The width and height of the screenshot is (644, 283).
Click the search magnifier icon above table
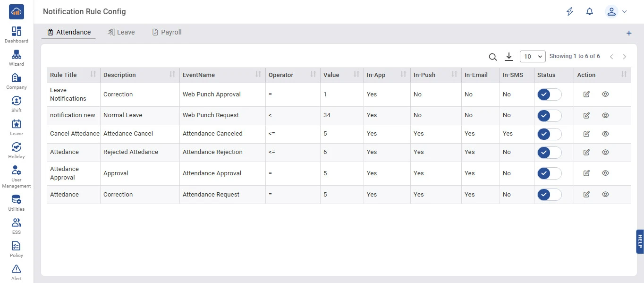492,57
